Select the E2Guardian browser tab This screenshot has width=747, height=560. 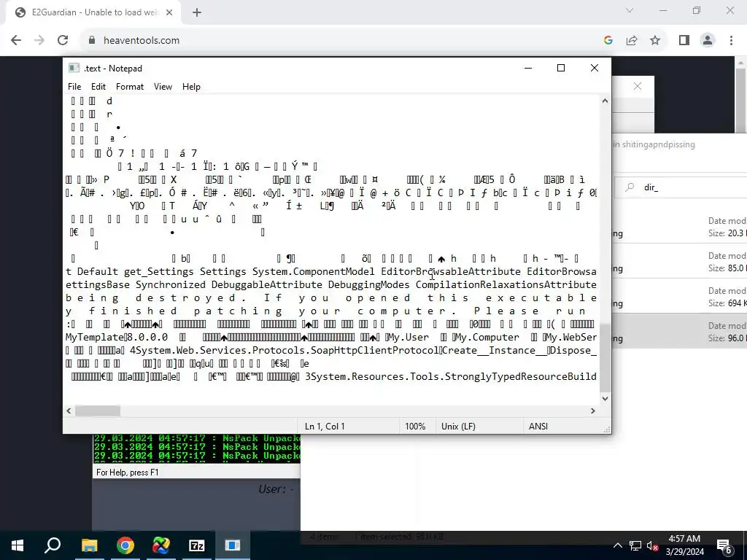(x=93, y=12)
